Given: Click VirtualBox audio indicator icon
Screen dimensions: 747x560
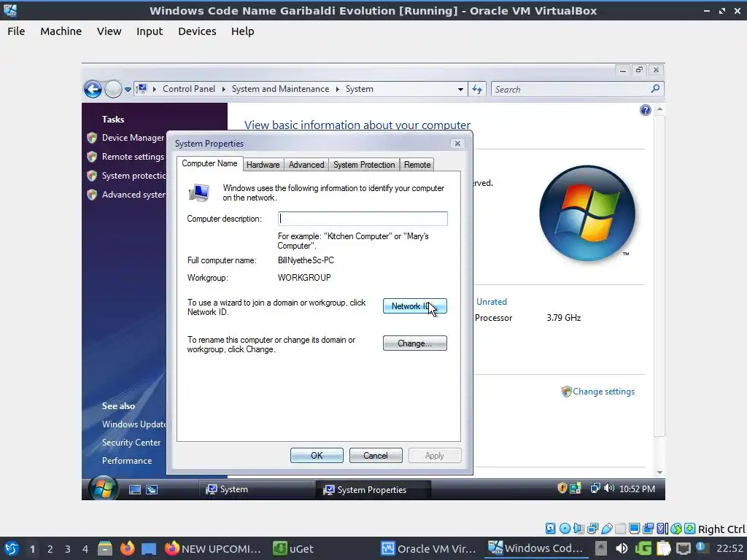Looking at the screenshot, I should 578,529.
